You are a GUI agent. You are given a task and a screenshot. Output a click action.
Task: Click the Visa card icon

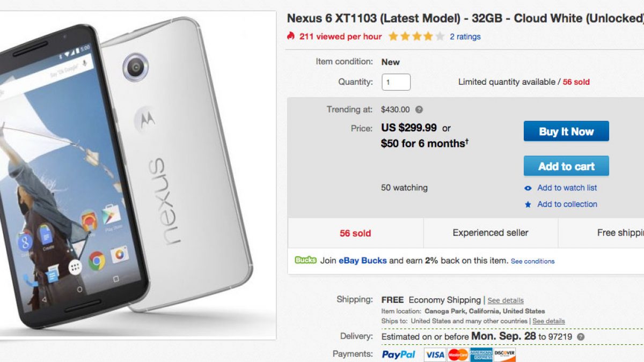[435, 354]
